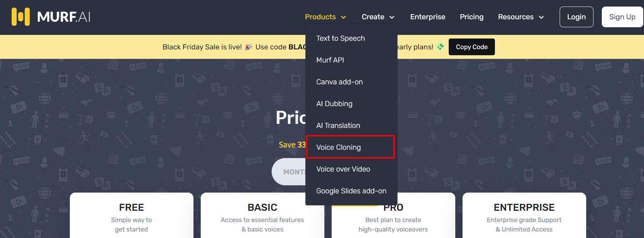Open AI Dubbing from the menu

pos(334,104)
